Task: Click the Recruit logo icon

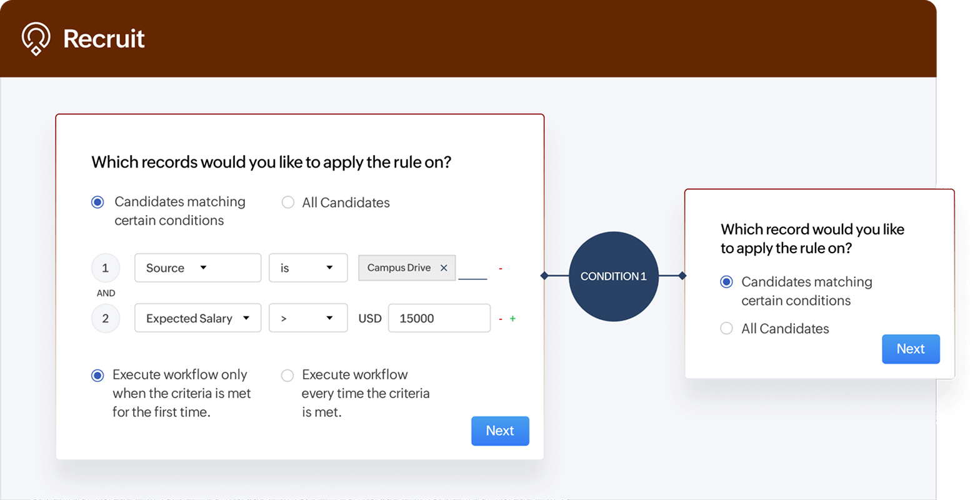Action: [x=36, y=38]
